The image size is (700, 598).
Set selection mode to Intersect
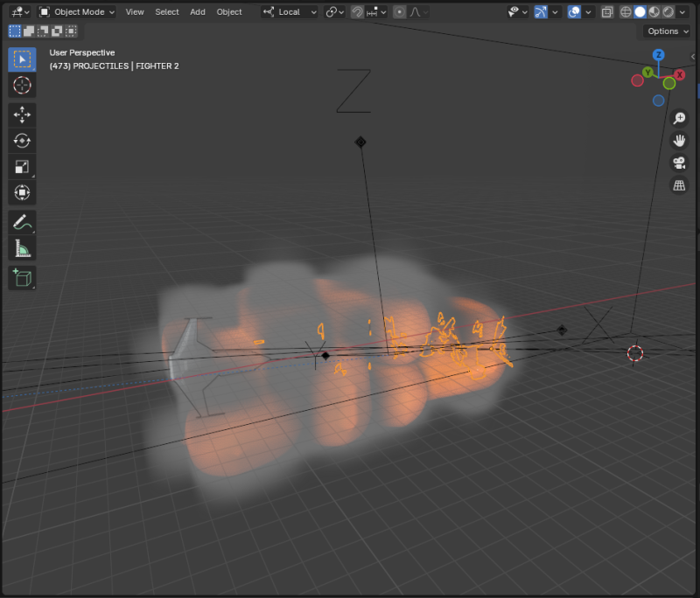coord(71,31)
